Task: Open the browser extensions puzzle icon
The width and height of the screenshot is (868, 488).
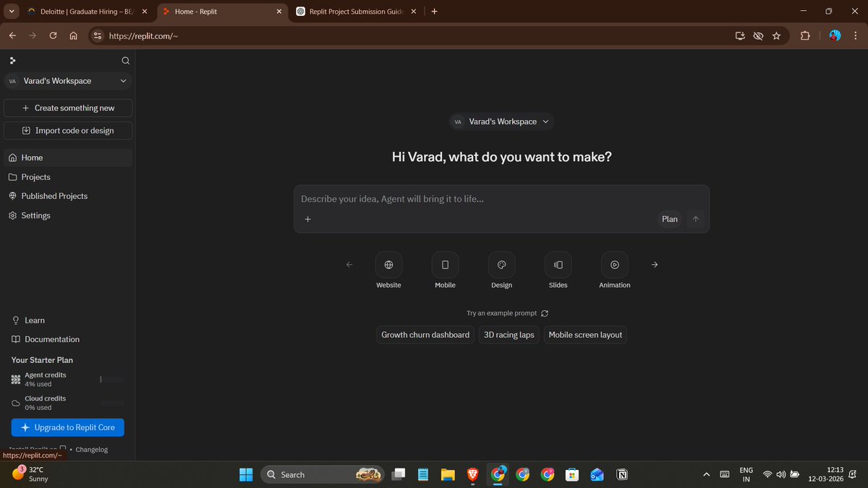Action: (x=805, y=35)
